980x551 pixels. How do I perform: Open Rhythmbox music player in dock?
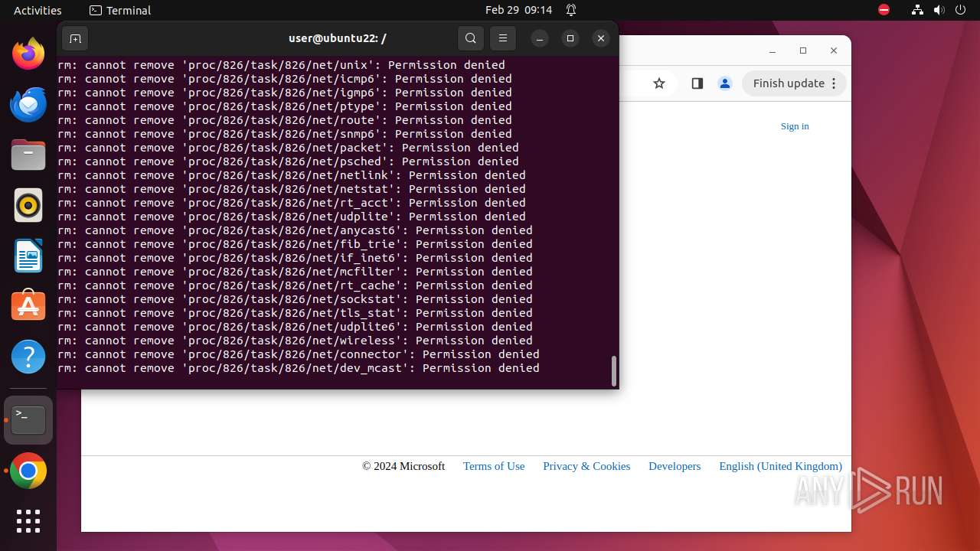[x=28, y=205]
